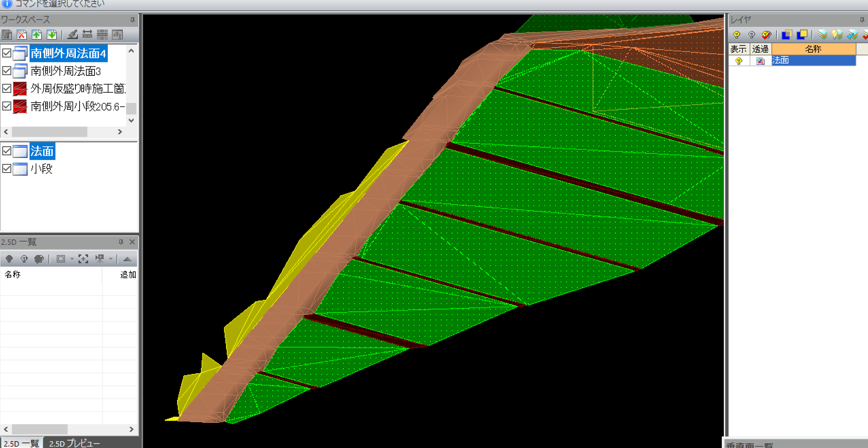This screenshot has height=448, width=868.
Task: Click the collapse up triangle in 2.5D toolbar
Action: (x=127, y=259)
